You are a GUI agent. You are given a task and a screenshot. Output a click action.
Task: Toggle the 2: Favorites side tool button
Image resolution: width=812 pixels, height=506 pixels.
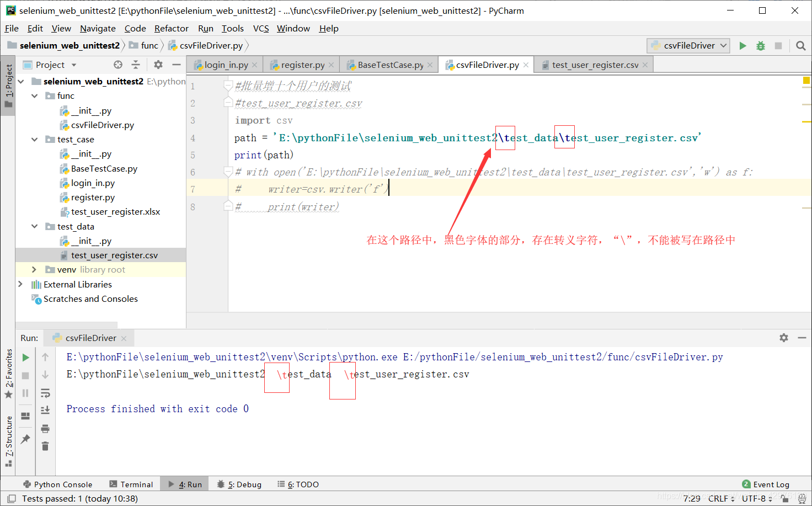8,374
